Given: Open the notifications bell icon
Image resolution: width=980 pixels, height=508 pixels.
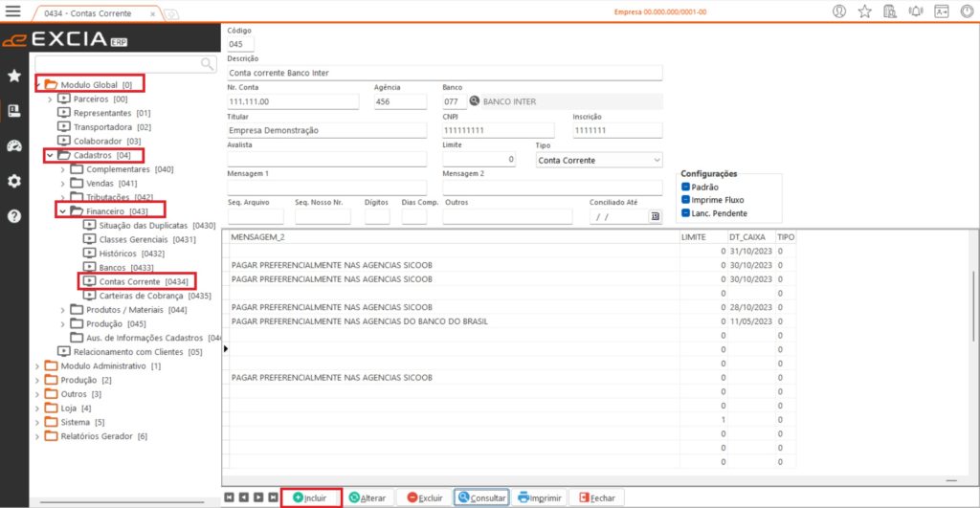Looking at the screenshot, I should 916,11.
